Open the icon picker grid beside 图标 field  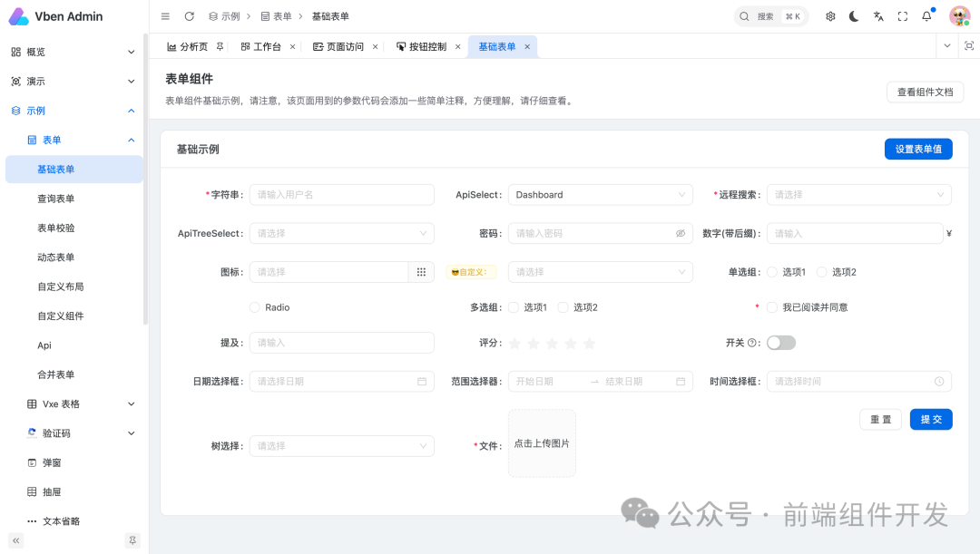point(421,271)
